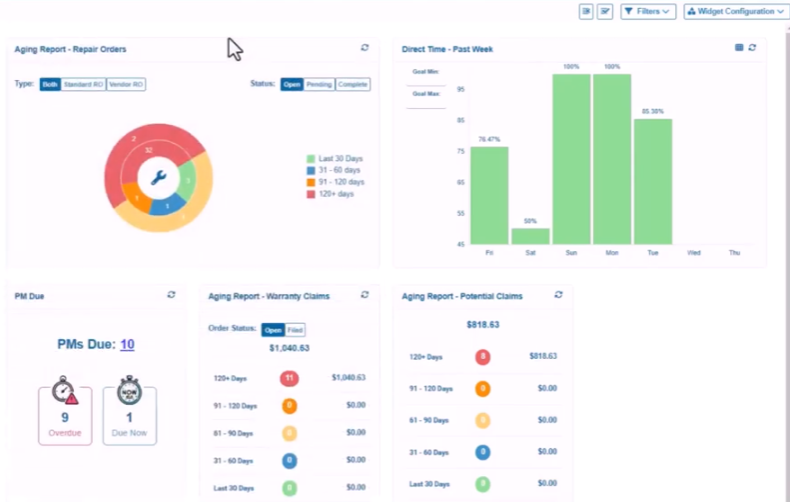Open table view icon in Direct Time widget
This screenshot has width=790, height=502.
pyautogui.click(x=739, y=47)
